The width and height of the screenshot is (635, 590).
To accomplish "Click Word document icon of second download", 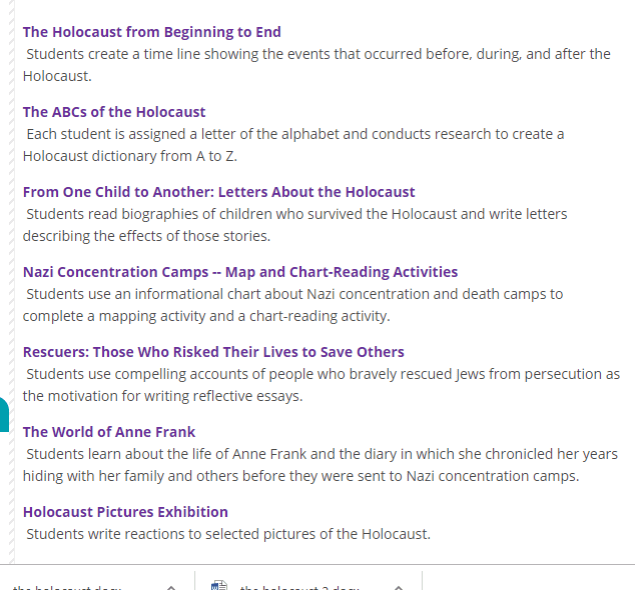I will tap(221, 586).
